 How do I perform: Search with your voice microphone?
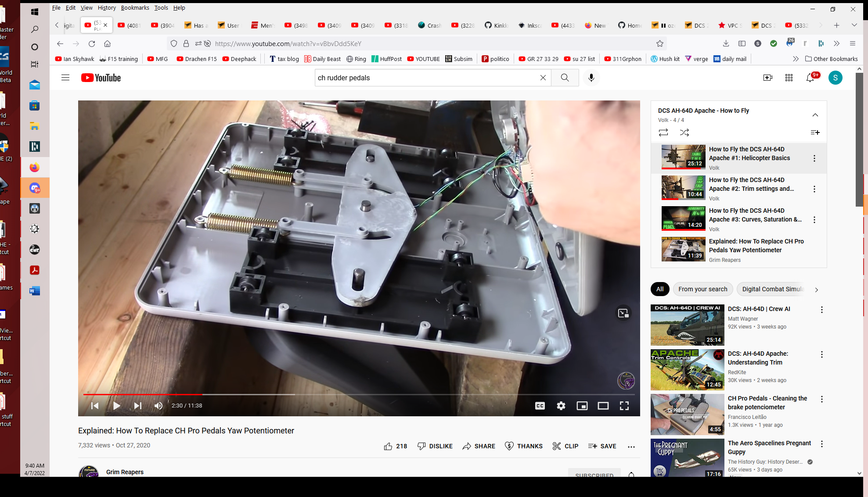[591, 78]
